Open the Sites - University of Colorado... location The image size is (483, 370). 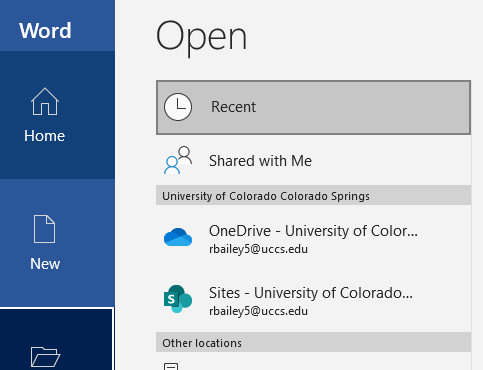(x=313, y=300)
